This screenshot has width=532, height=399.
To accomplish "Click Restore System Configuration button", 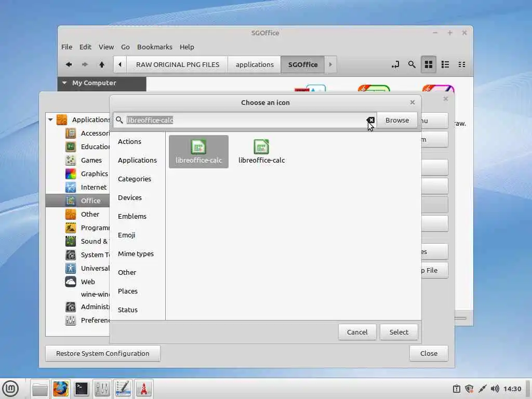I will tap(102, 353).
